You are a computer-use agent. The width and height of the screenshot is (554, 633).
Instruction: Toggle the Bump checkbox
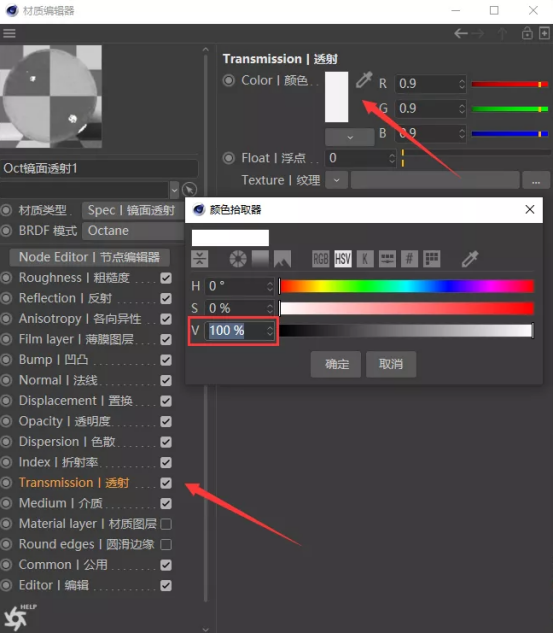[166, 360]
